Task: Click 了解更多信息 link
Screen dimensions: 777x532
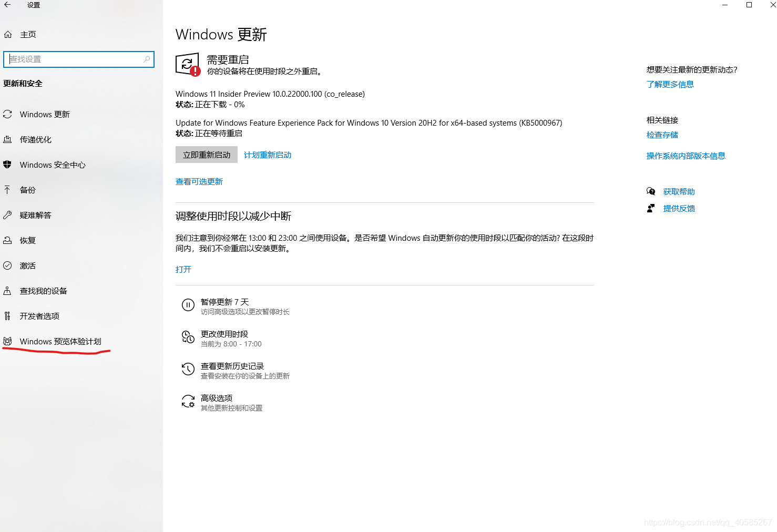Action: (x=670, y=85)
